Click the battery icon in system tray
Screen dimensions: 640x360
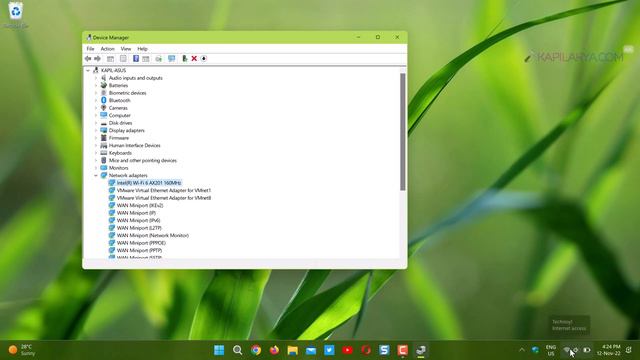coord(587,350)
